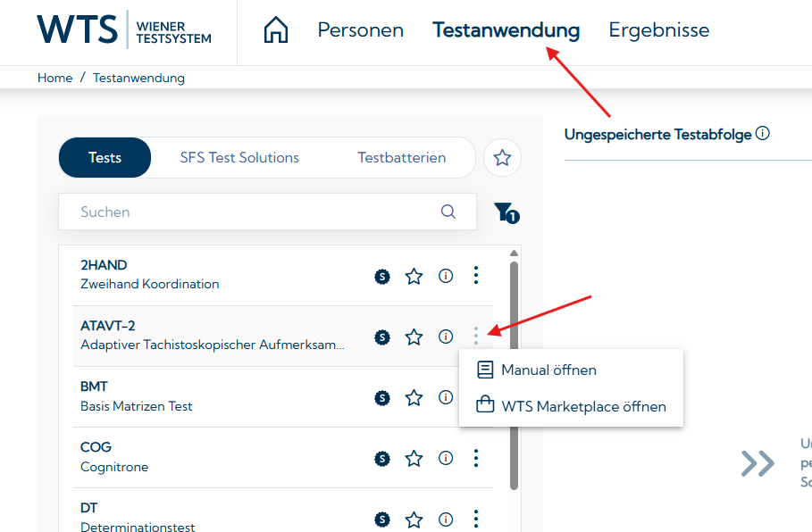This screenshot has height=532, width=812.
Task: Open the filter funnel icon
Action: coord(506,212)
